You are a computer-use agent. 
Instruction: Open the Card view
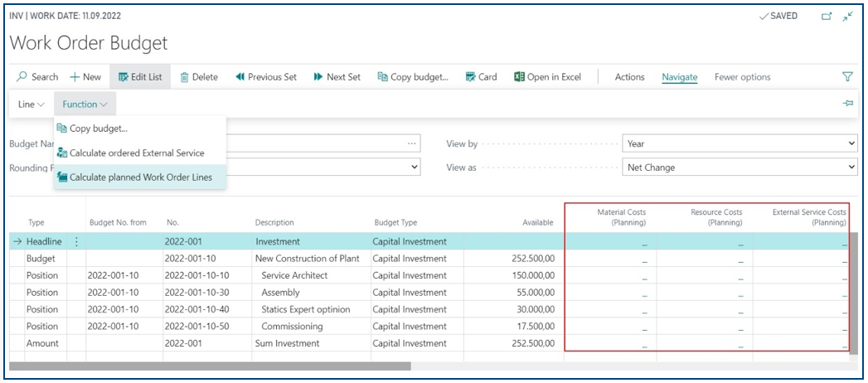pos(481,77)
